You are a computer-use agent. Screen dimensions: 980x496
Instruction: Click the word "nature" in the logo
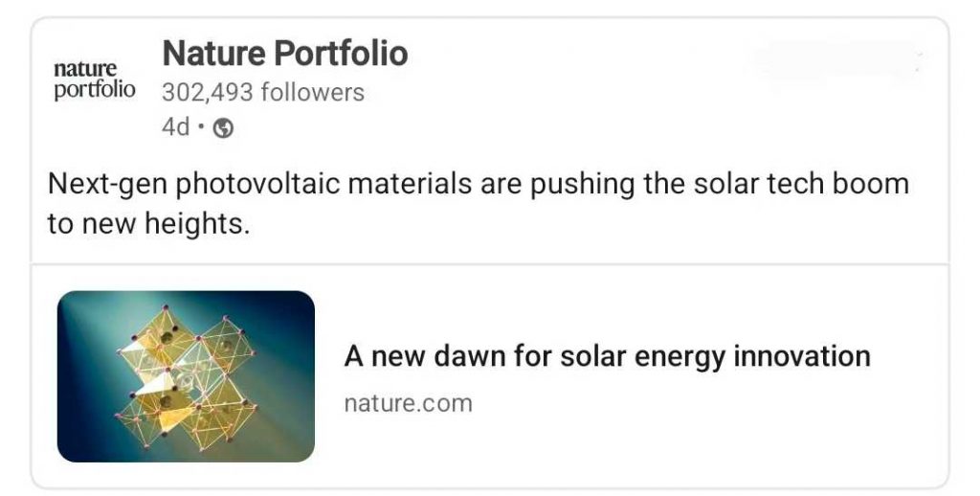click(x=85, y=69)
